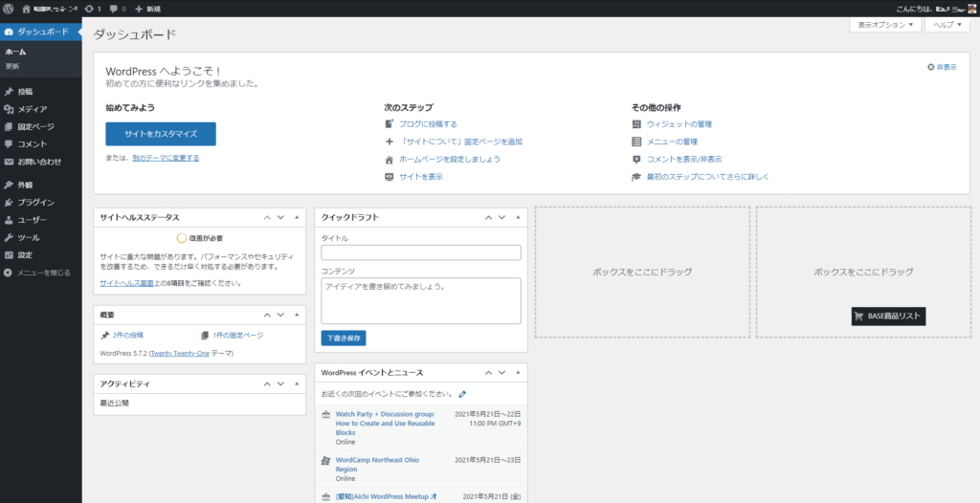Open Watch Party + Discussion group event

pyautogui.click(x=386, y=423)
